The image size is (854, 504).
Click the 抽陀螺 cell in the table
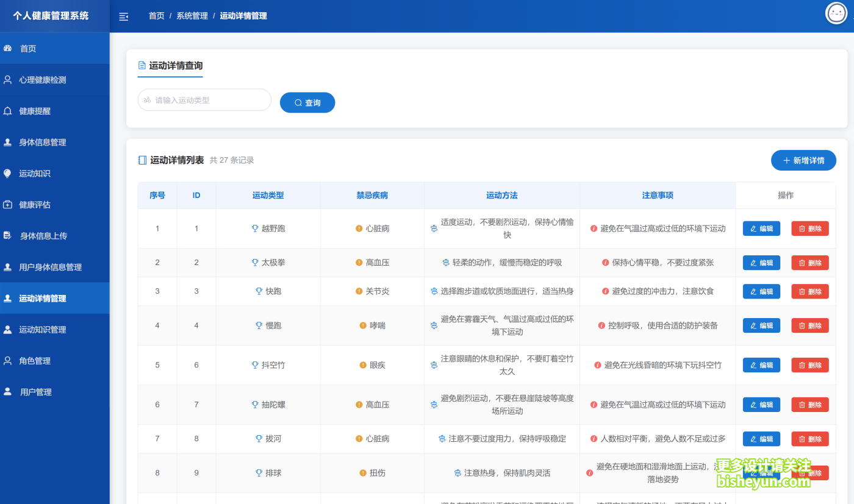(268, 405)
